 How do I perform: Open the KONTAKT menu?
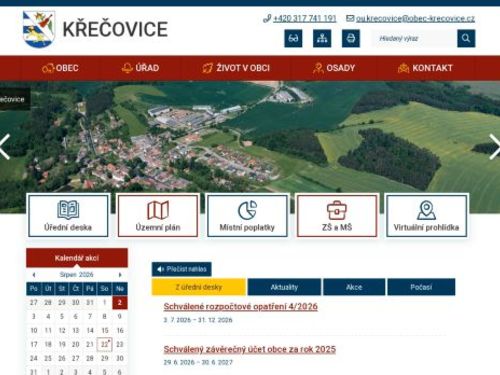click(x=425, y=68)
